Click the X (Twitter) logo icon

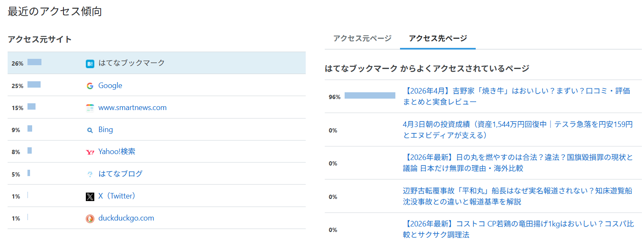(90, 196)
